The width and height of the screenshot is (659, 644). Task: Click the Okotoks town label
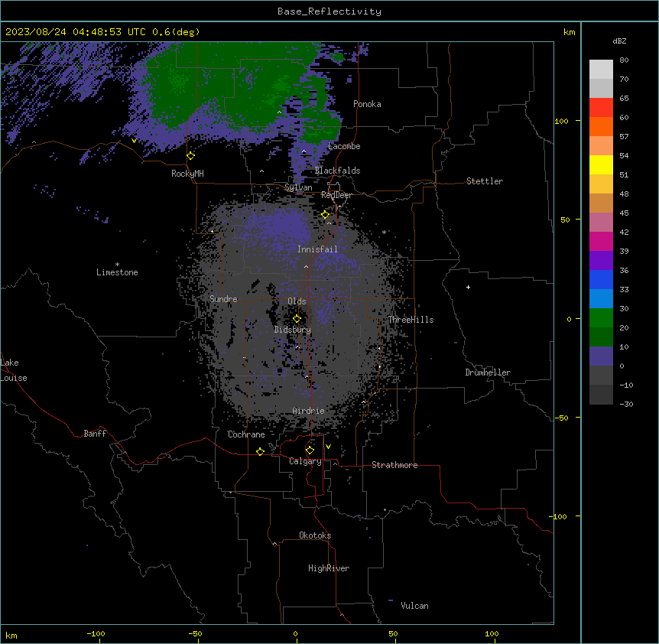(x=315, y=535)
